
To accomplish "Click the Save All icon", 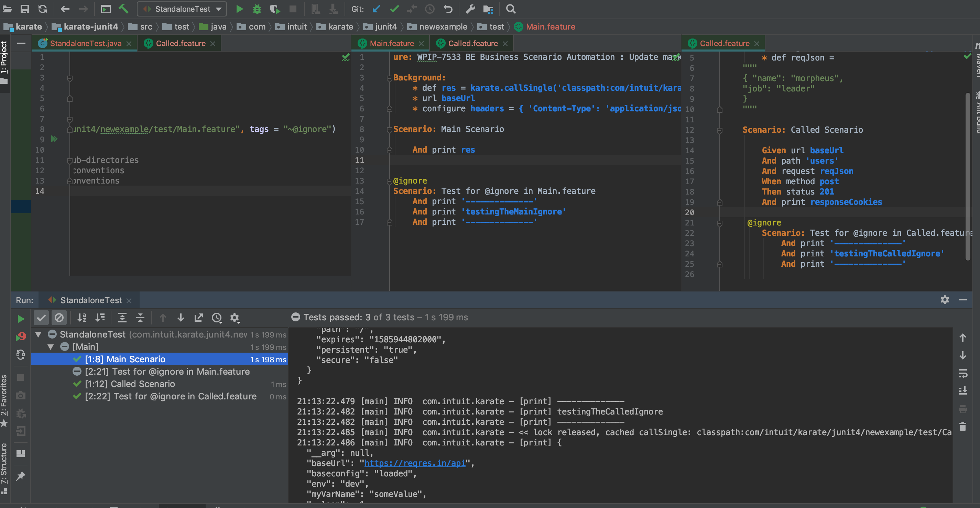I will (x=25, y=9).
